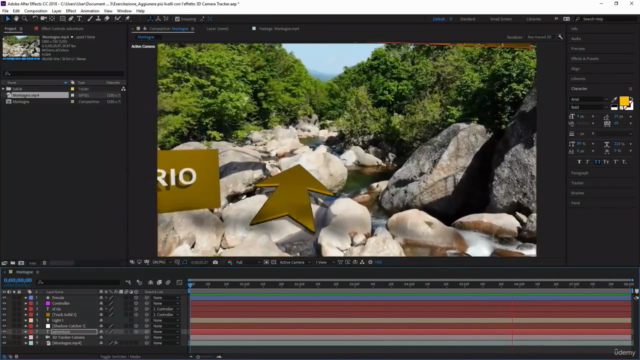Viewport: 640px width, 360px height.
Task: Open the Animation menu
Action: tap(90, 11)
